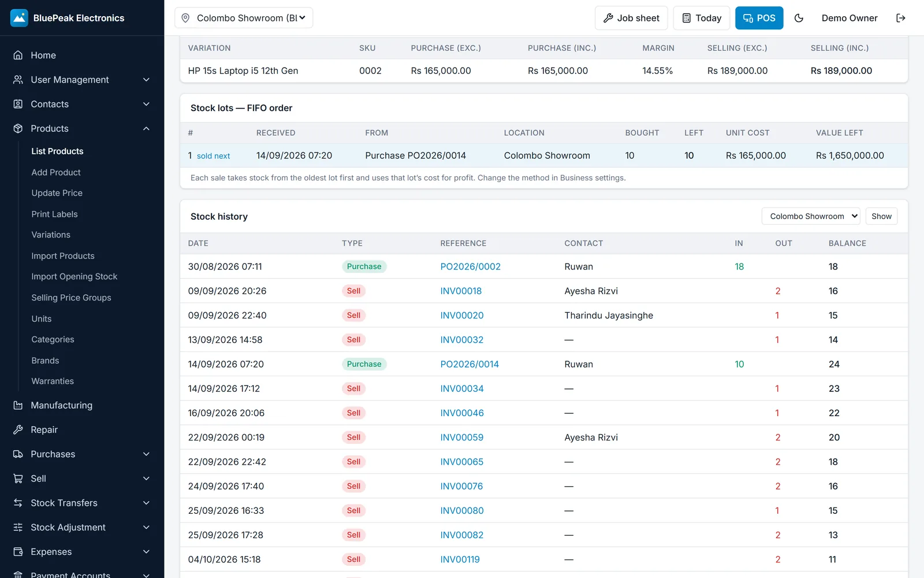This screenshot has height=578, width=924.
Task: Open invoice INV00119 link
Action: (x=460, y=560)
